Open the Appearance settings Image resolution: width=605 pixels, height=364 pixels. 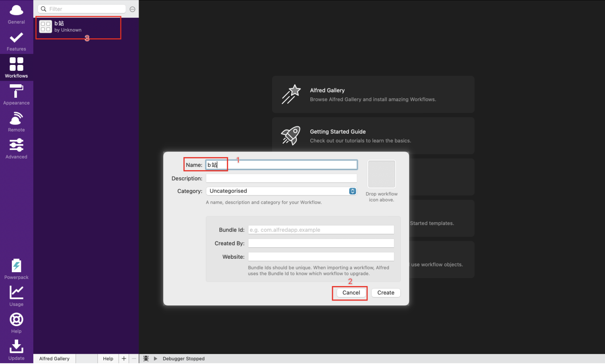16,95
